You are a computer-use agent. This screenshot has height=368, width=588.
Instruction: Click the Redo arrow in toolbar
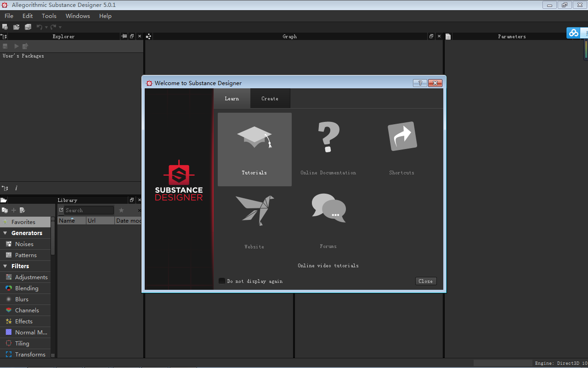tap(53, 27)
